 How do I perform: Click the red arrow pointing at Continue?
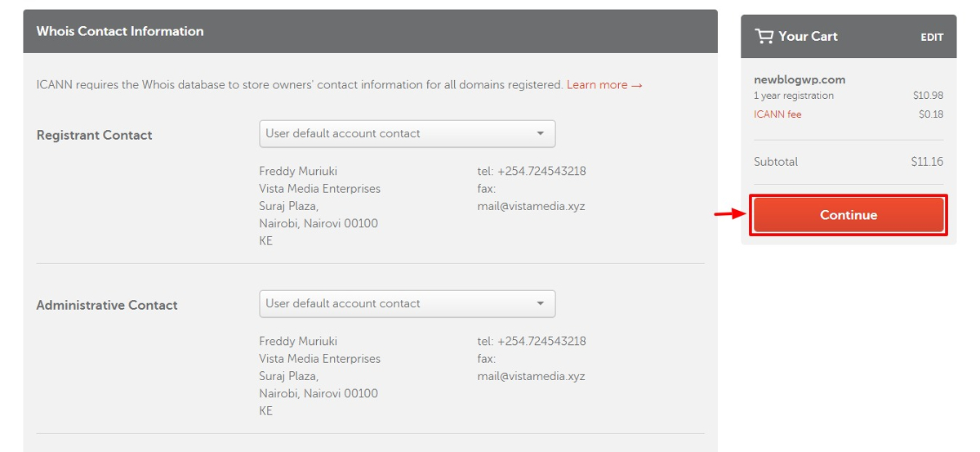(x=728, y=215)
